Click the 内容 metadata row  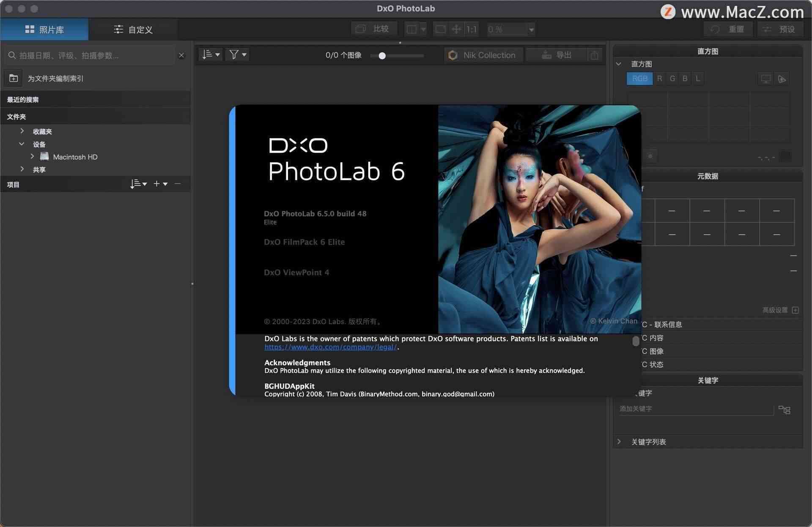[721, 338]
